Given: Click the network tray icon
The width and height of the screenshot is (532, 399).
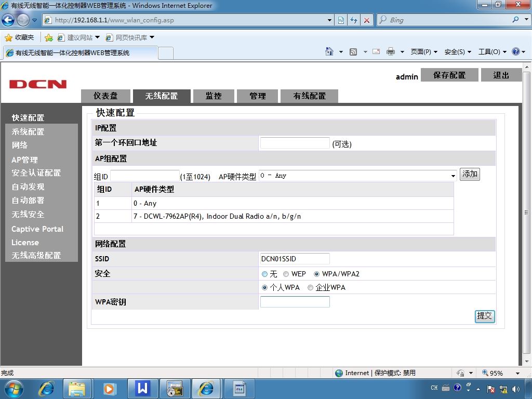Looking at the screenshot, I should (503, 389).
